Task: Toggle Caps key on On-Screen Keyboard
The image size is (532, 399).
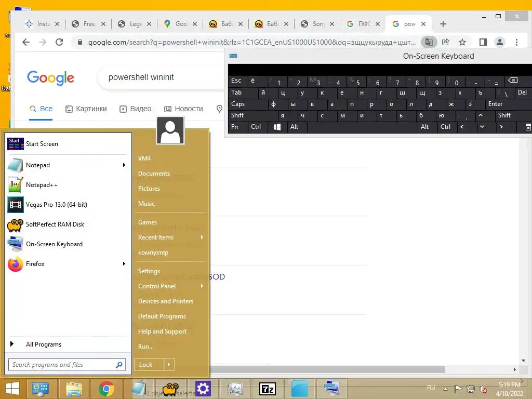Action: [248, 104]
